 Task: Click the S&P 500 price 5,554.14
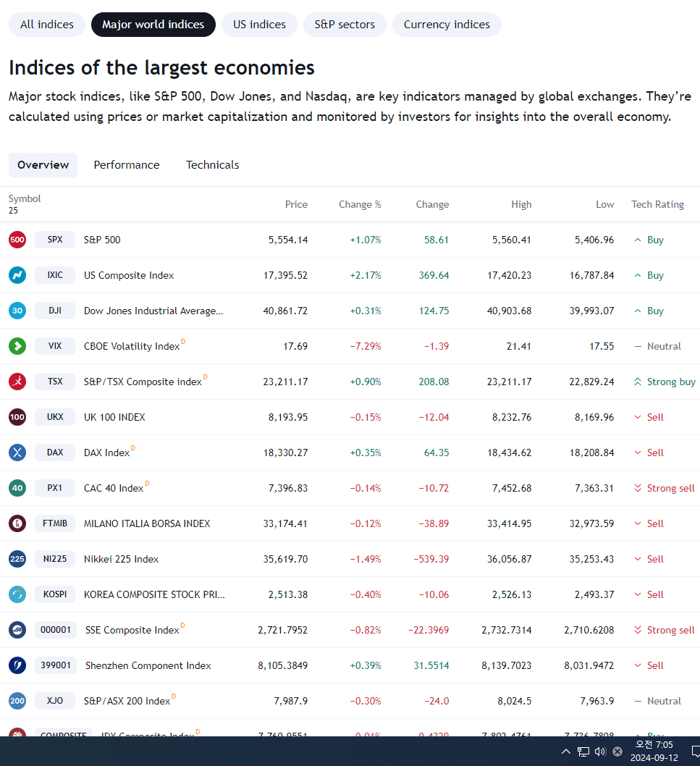[x=288, y=240]
